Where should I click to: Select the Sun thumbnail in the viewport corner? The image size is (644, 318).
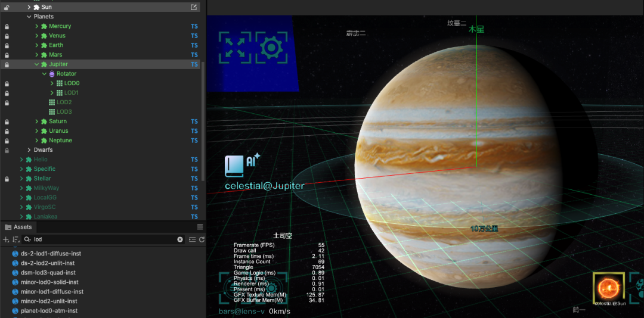[608, 288]
